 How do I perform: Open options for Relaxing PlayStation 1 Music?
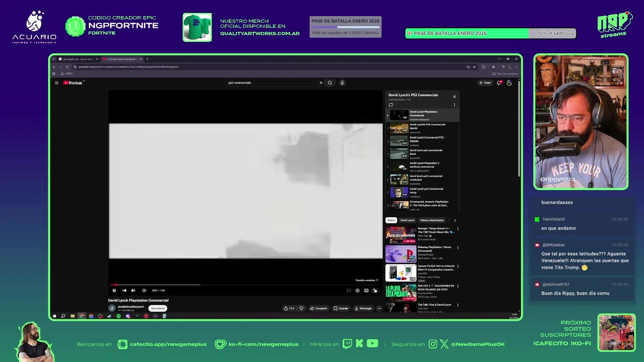point(458,248)
